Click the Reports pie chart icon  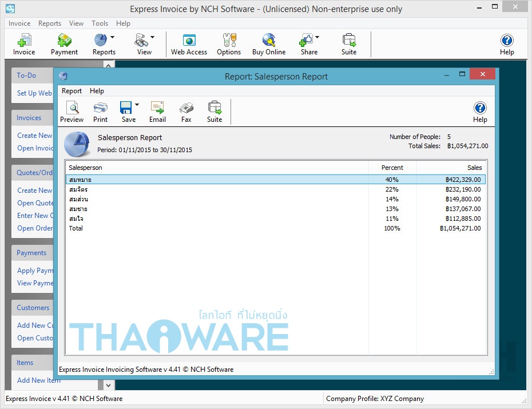click(101, 40)
